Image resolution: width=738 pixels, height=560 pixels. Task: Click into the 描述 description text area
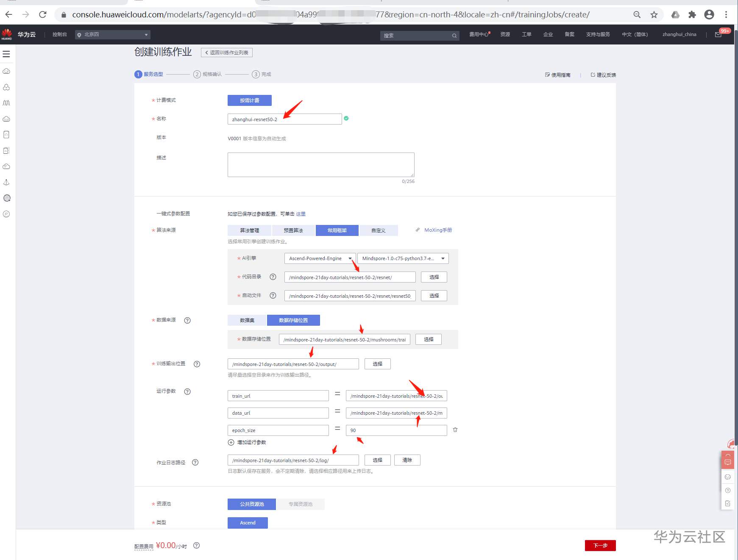[x=321, y=165]
